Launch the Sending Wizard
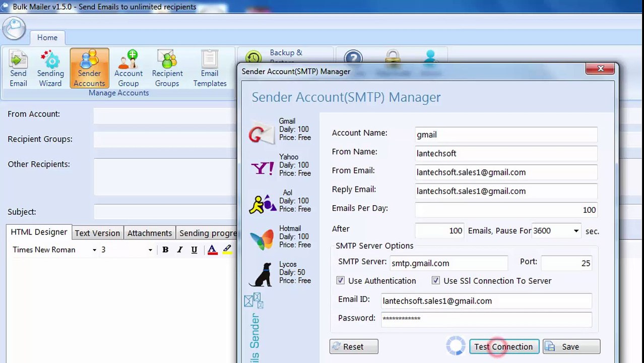Viewport: 644px width, 363px height. pyautogui.click(x=50, y=69)
